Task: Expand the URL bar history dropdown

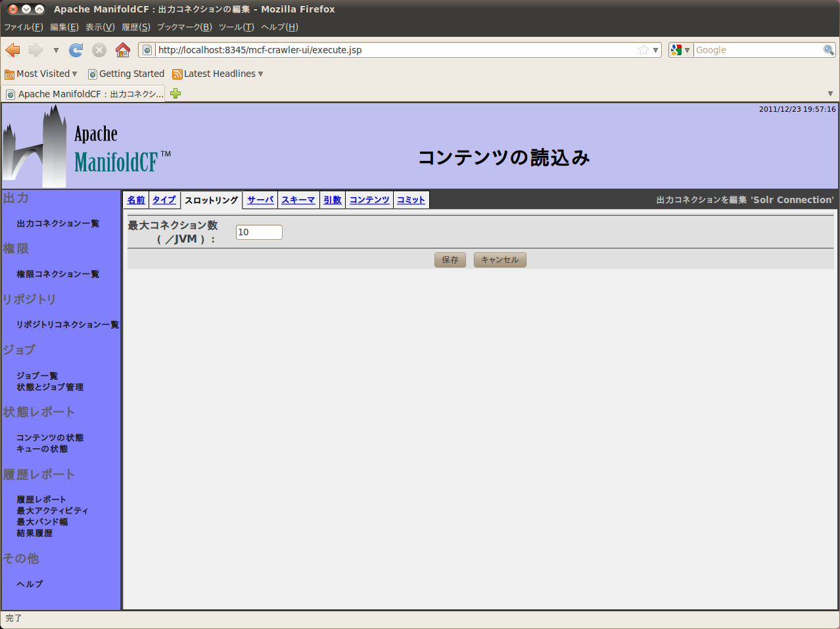Action: tap(655, 50)
